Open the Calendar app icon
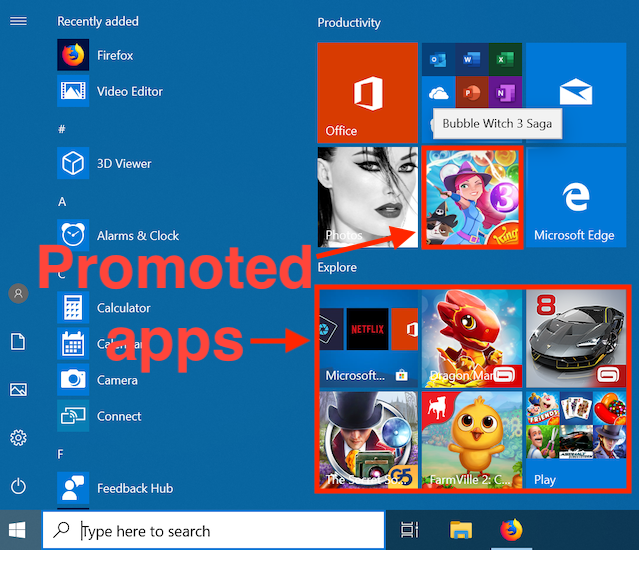Viewport: 639px width, 571px height. pos(73,344)
